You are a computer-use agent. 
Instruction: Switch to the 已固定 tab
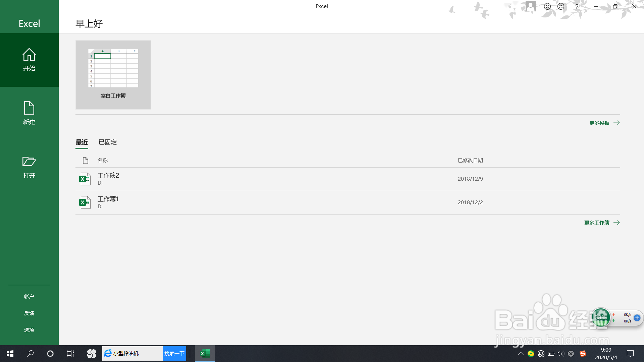point(108,142)
